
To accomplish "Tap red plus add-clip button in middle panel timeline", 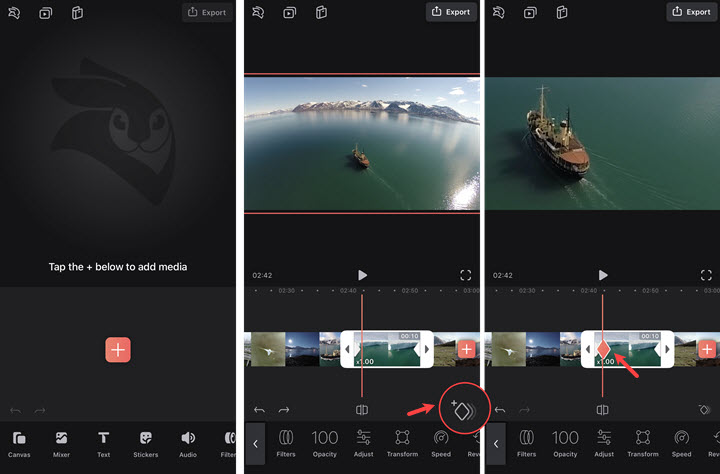I will pos(466,350).
